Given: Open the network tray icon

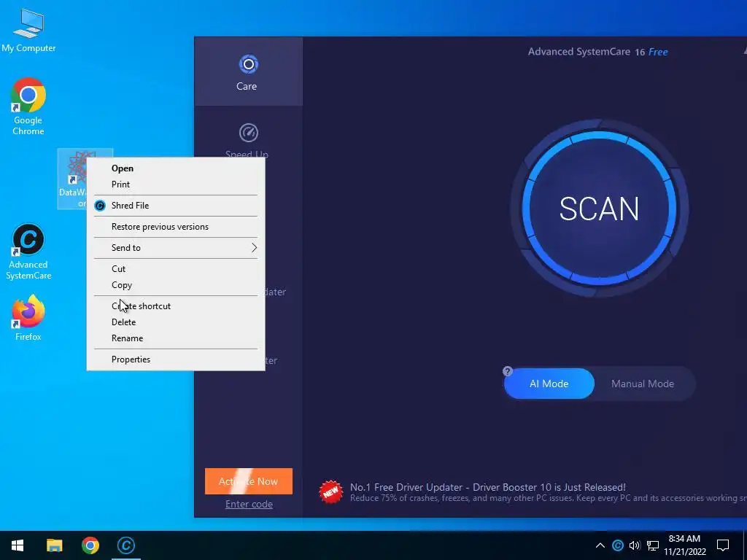Looking at the screenshot, I should click(x=653, y=545).
